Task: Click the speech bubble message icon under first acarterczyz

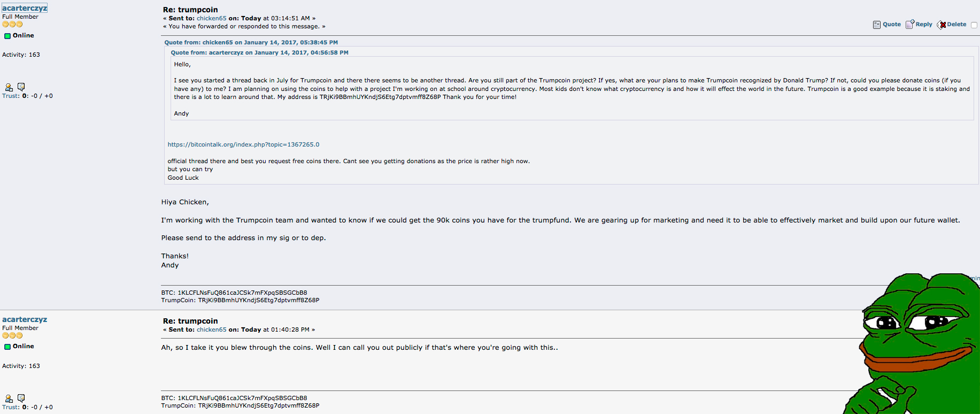Action: (x=21, y=87)
